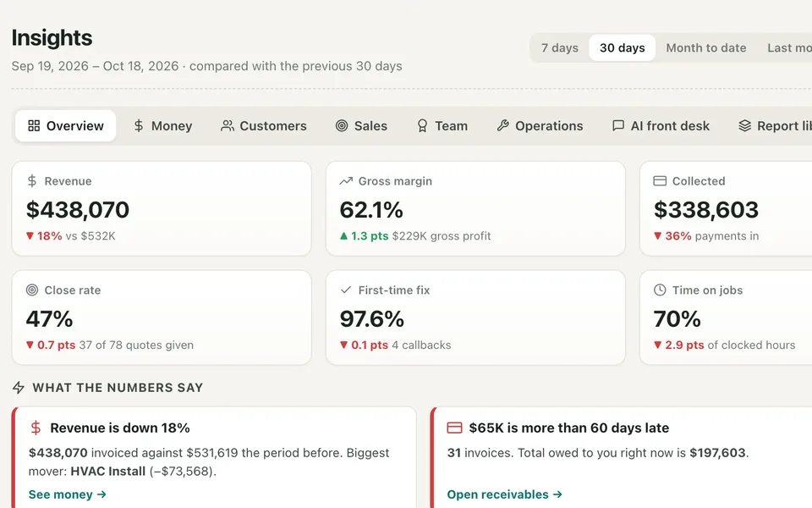Viewport: 812px width, 508px height.
Task: Open the Revenue $438,070 card
Action: [162, 208]
